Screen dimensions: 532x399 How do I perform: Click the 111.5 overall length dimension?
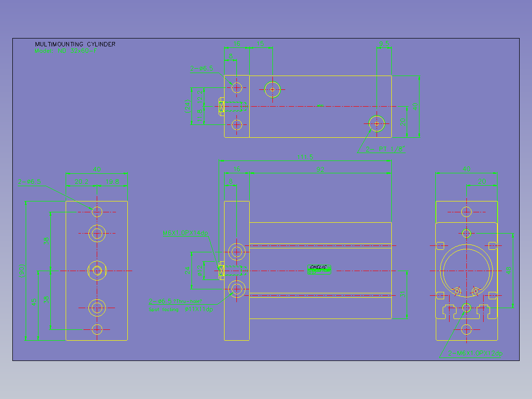304,157
